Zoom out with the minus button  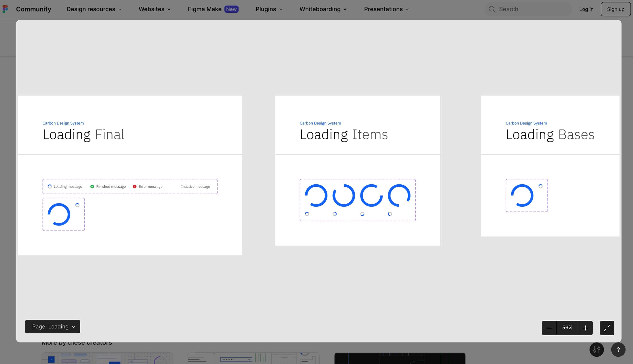pos(549,328)
